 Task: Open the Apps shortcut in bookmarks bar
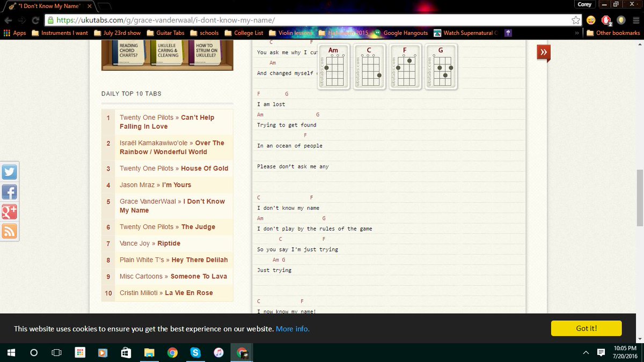point(14,33)
